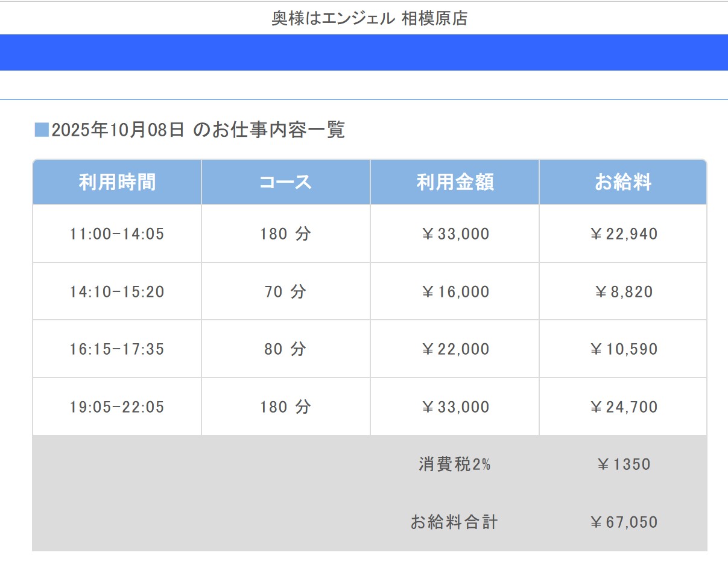
Task: Click the ¥16,000 usage amount cell
Action: coord(455,292)
